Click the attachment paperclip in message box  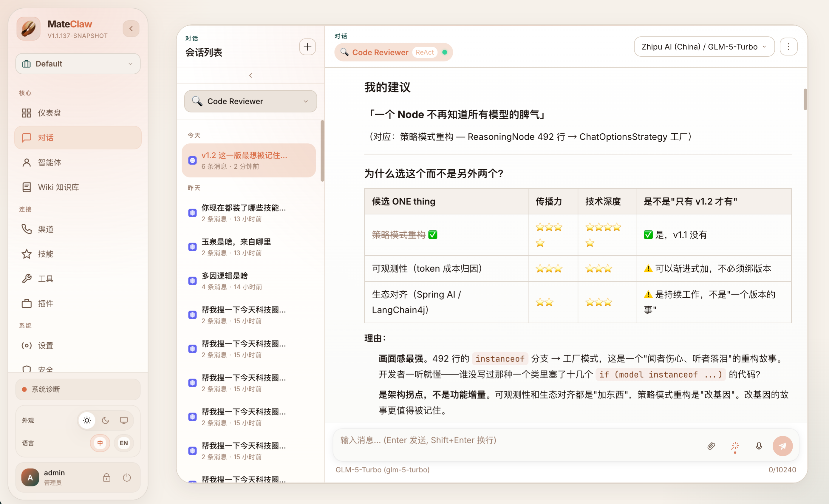(711, 446)
